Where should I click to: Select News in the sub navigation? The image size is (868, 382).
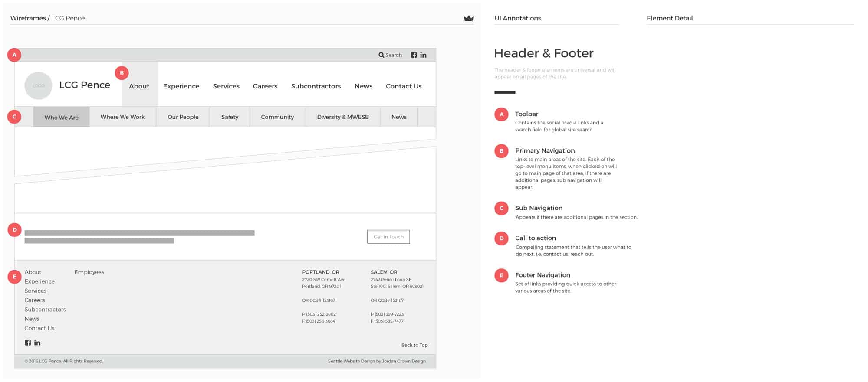point(399,117)
